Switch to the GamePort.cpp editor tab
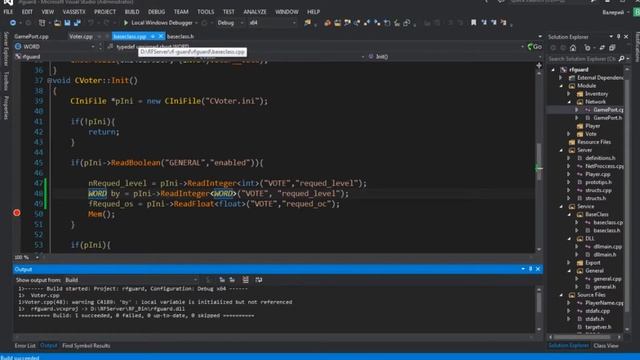The image size is (640, 360). (31, 36)
